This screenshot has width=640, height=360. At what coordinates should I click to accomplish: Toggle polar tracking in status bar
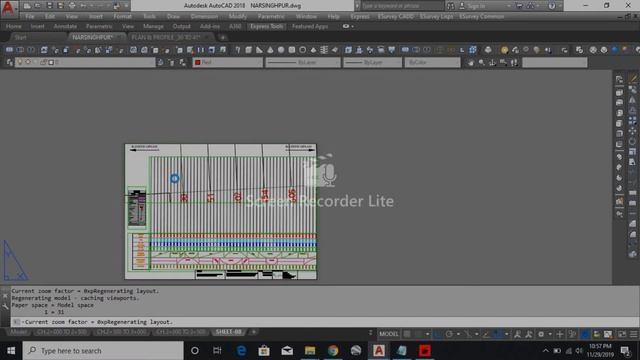pyautogui.click(x=449, y=334)
